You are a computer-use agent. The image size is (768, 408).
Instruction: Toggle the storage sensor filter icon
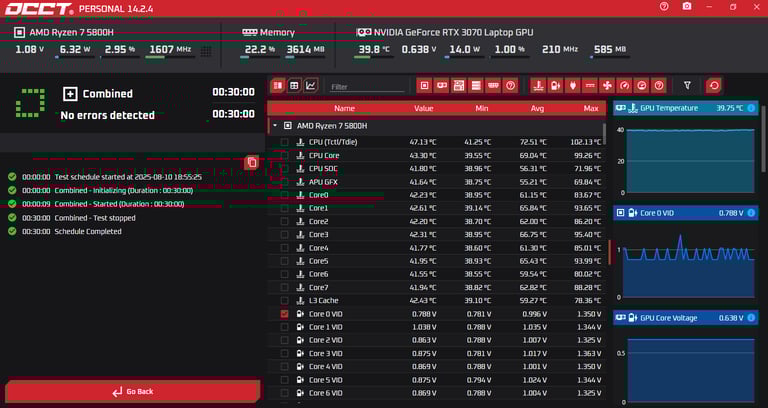click(476, 86)
